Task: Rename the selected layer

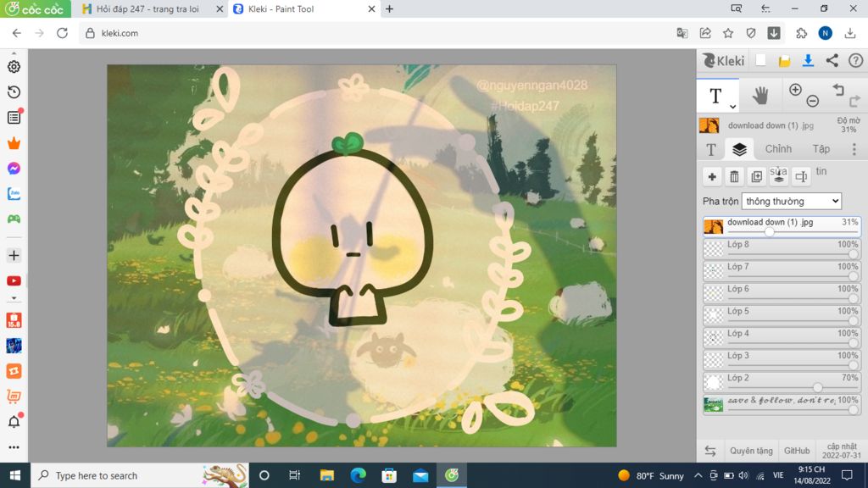Action: click(800, 176)
